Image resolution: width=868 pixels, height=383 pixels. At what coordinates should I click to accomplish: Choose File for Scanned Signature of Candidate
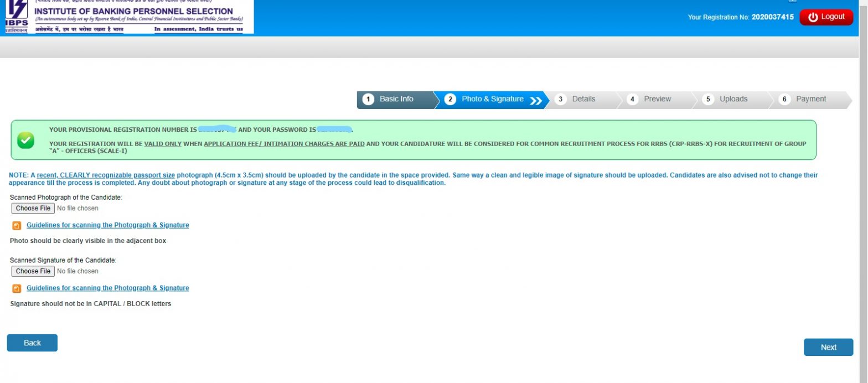click(x=33, y=271)
